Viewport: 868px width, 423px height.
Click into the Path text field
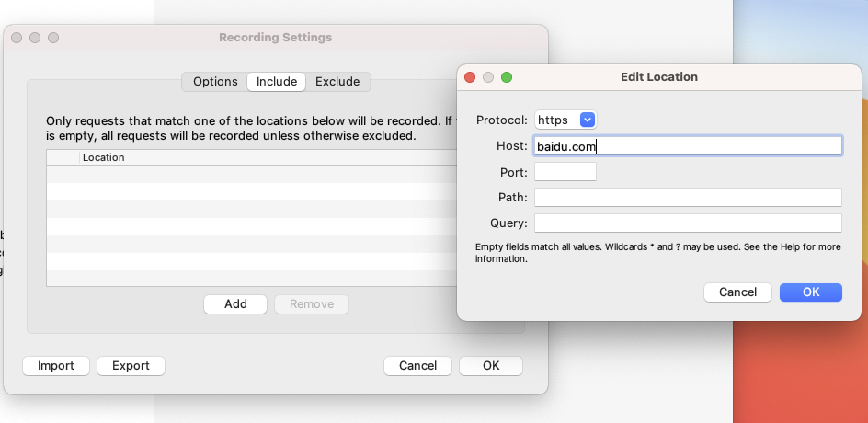[688, 198]
